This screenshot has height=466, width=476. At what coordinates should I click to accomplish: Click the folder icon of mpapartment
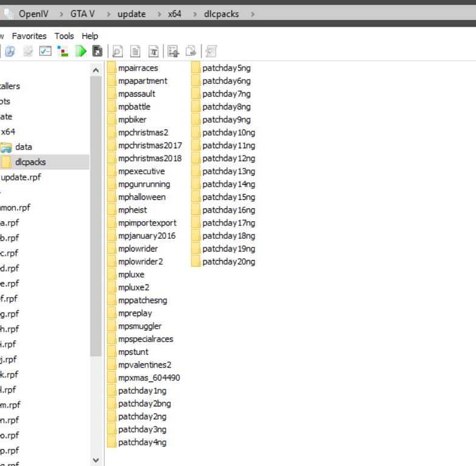(x=112, y=81)
